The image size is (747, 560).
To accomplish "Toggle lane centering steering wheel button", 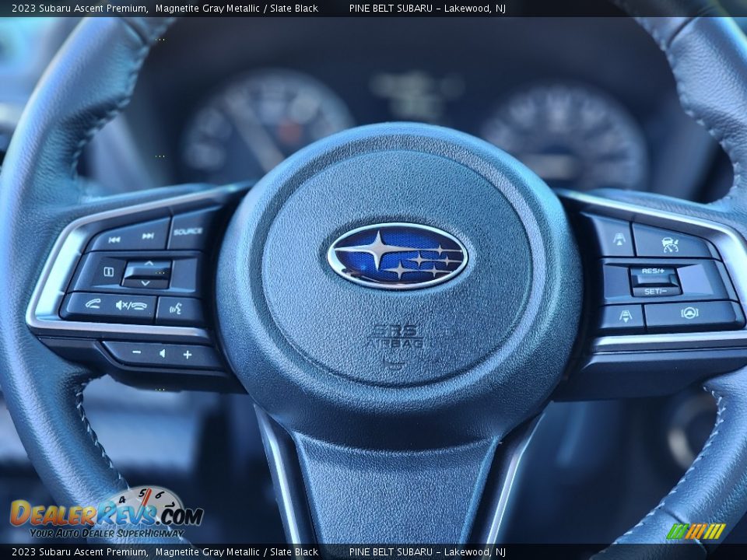I will point(689,313).
